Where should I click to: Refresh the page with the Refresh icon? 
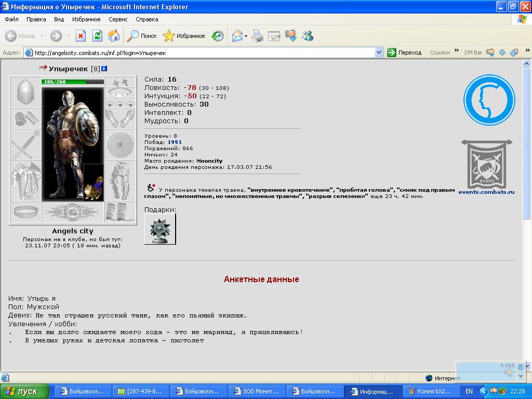tap(97, 36)
